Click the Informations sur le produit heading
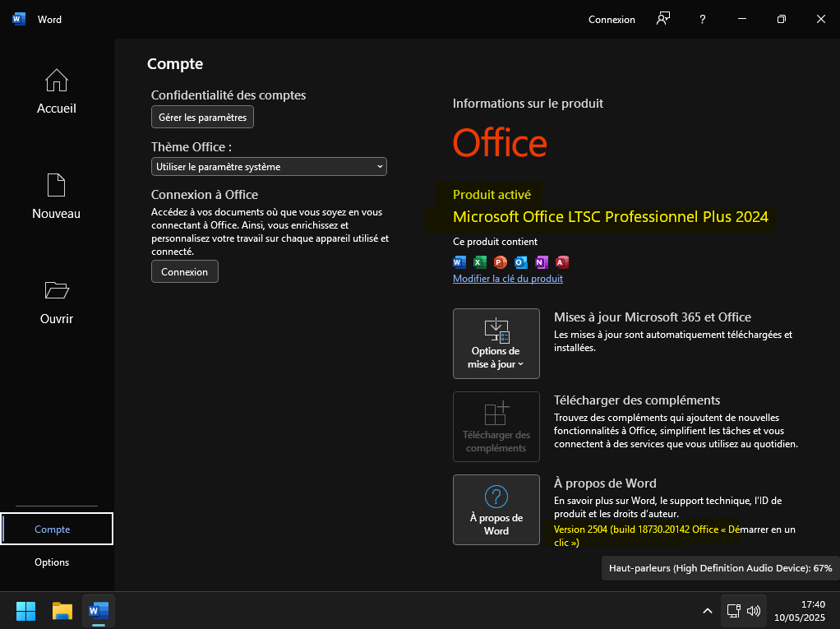The image size is (840, 629). pos(528,104)
